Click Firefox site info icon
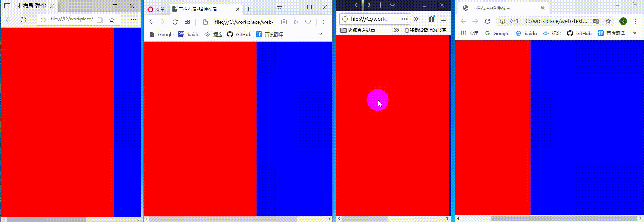The width and height of the screenshot is (644, 222). [x=345, y=19]
